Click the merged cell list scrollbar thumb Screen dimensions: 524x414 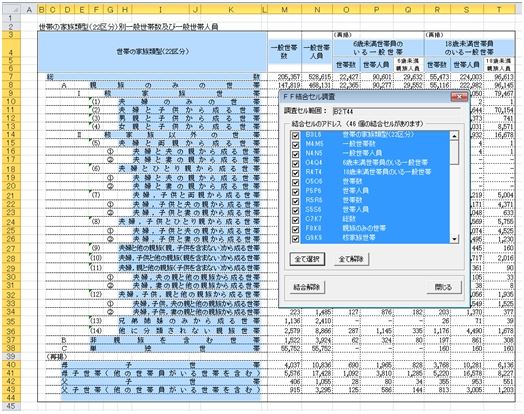pos(454,152)
